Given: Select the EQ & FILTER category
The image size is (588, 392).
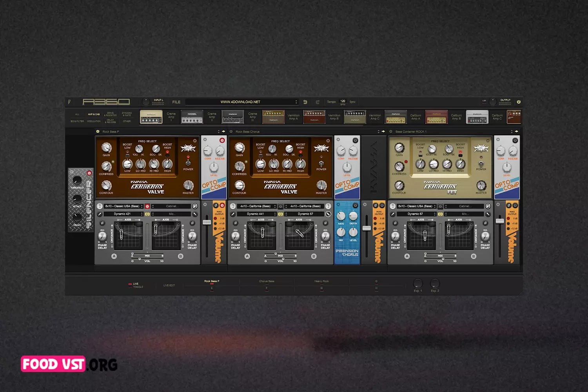Looking at the screenshot, I should click(x=77, y=121).
